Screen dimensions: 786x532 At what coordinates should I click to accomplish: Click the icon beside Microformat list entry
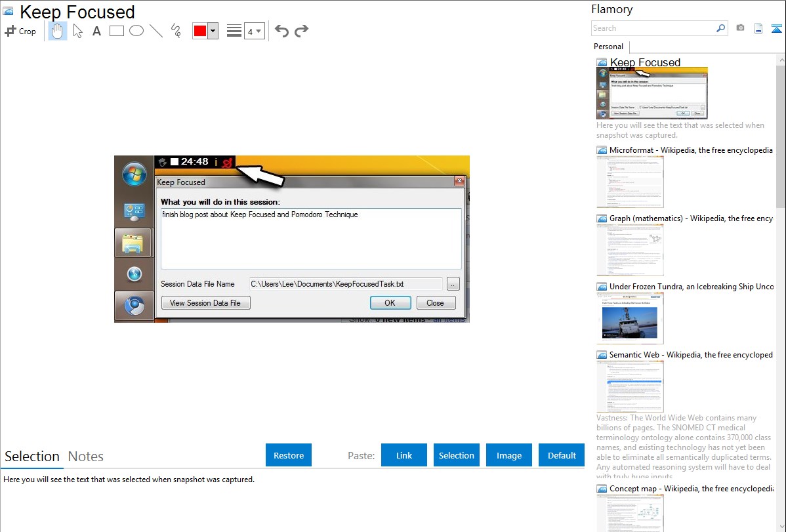(x=602, y=150)
